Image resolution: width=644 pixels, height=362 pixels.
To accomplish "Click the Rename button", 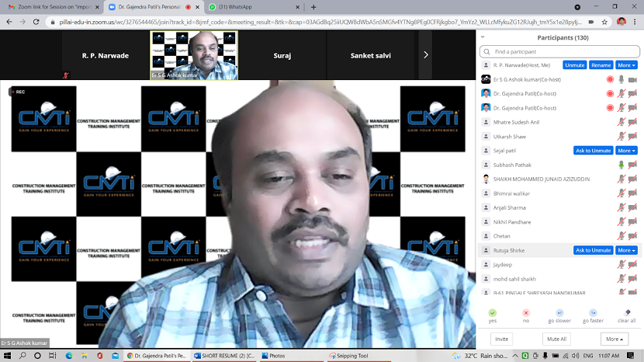I will pyautogui.click(x=601, y=65).
